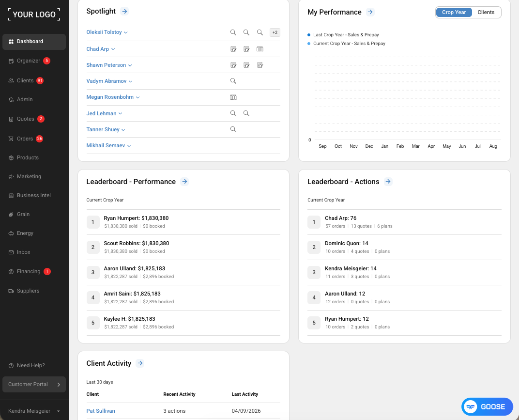Open the Spotlight arrow link
This screenshot has width=519, height=420.
[124, 11]
